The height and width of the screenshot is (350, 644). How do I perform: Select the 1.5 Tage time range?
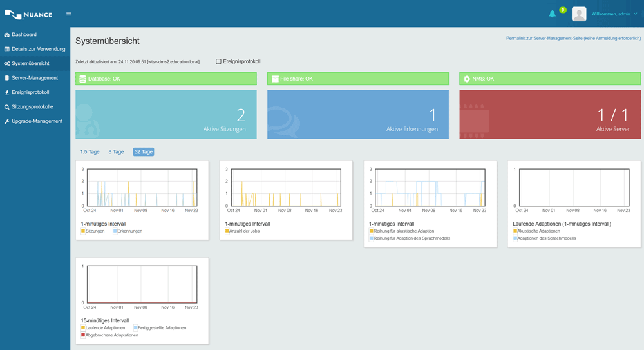point(90,152)
